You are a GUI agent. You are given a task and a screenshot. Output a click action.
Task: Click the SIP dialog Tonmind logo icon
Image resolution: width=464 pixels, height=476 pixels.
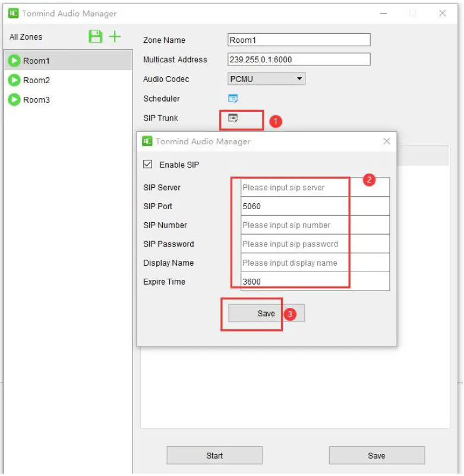pyautogui.click(x=147, y=141)
